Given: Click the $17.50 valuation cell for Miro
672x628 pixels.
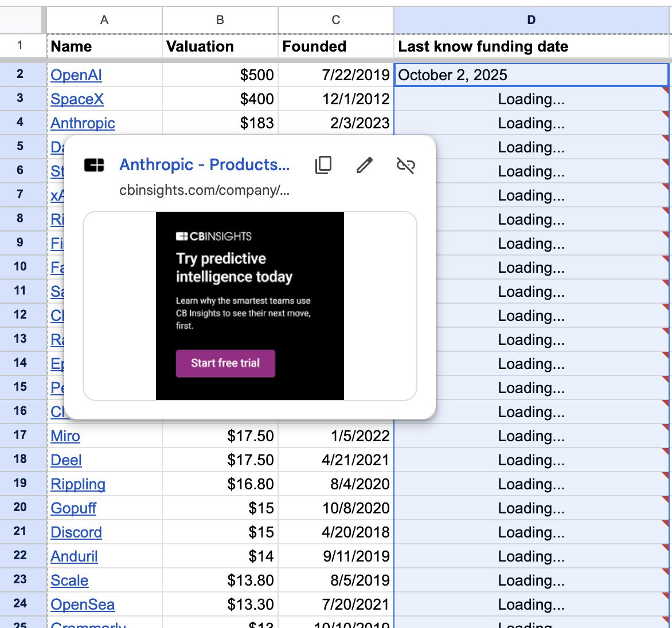Looking at the screenshot, I should pyautogui.click(x=220, y=435).
